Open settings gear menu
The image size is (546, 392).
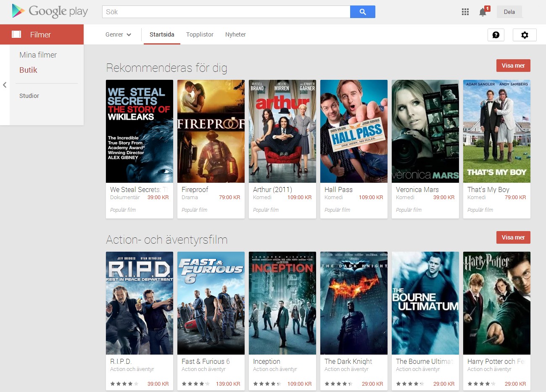[x=524, y=35]
